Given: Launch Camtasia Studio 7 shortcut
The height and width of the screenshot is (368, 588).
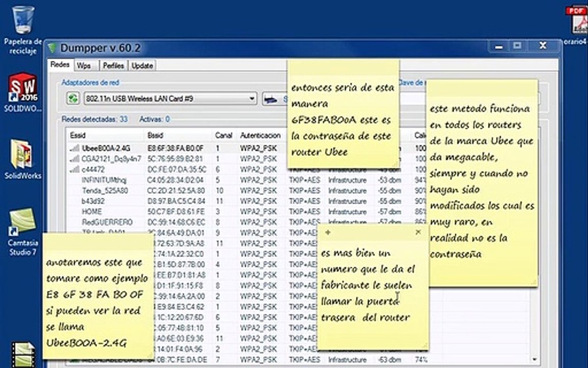Looking at the screenshot, I should click(x=23, y=233).
